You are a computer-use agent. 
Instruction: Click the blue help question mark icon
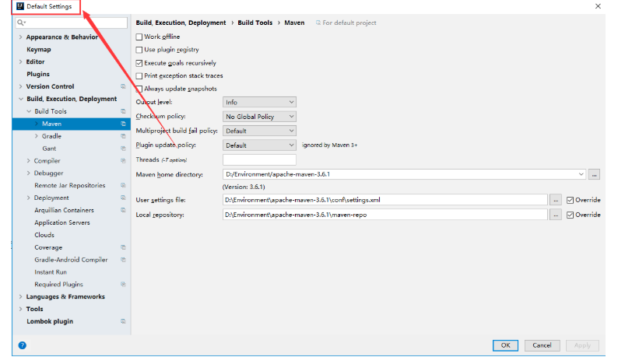click(23, 345)
